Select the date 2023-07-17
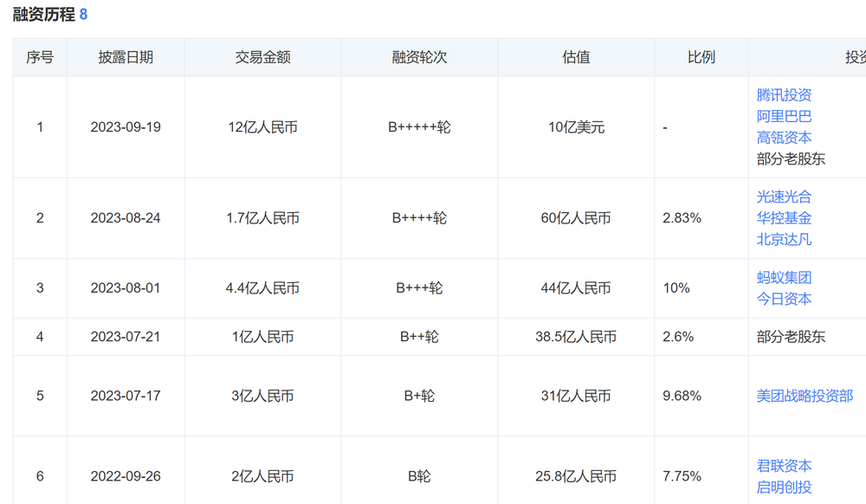Screen dimensions: 866x504 [126, 397]
